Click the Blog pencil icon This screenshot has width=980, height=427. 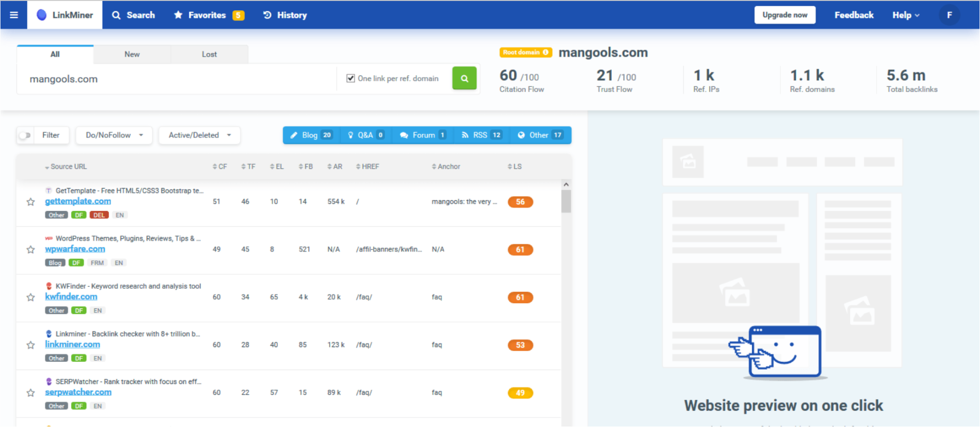coord(294,135)
